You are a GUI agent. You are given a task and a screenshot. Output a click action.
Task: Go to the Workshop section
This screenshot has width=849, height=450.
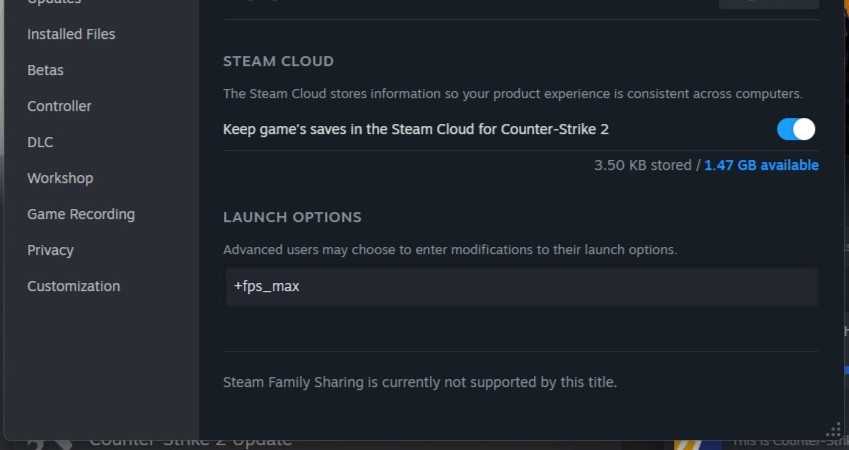(60, 178)
